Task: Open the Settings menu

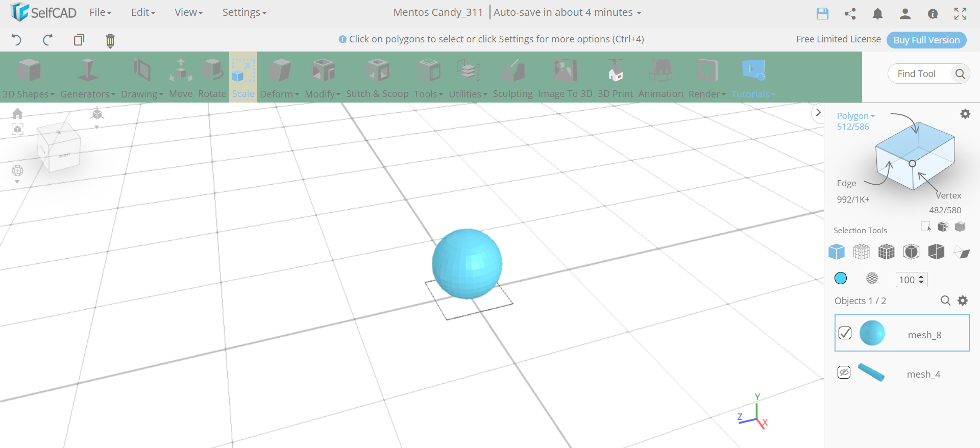Action: click(x=244, y=12)
